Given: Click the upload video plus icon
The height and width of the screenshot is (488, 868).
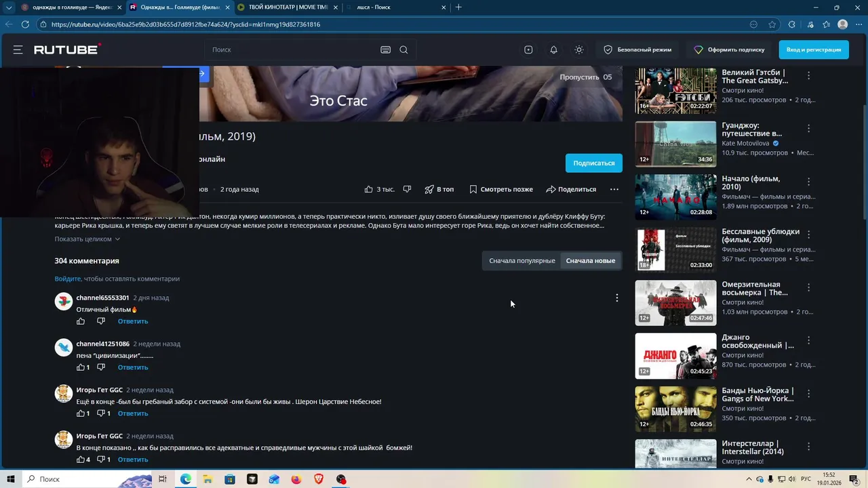Looking at the screenshot, I should tap(528, 49).
